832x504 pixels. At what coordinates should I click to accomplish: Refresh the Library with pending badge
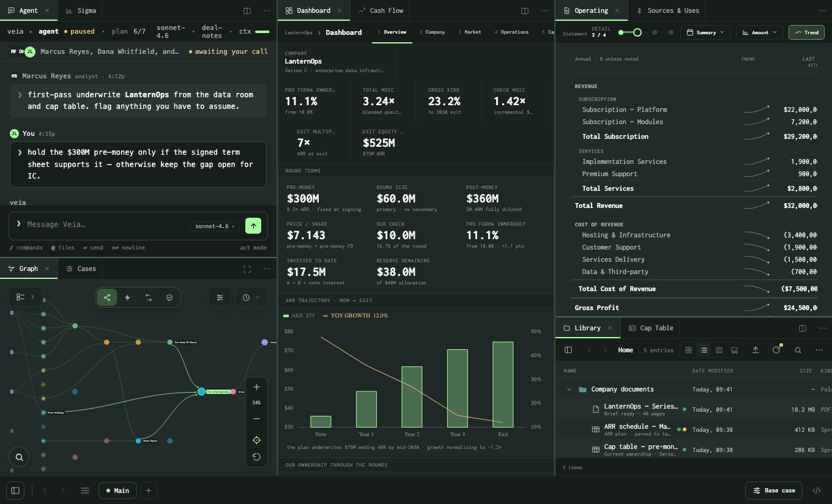pyautogui.click(x=776, y=350)
